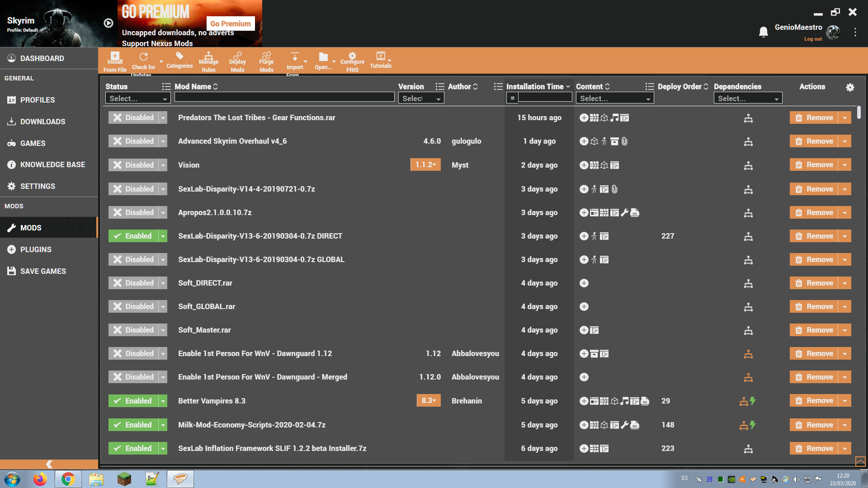Disable the Better Vampires 8.3 mod
Viewport: 868px width, 488px height.
(x=134, y=401)
